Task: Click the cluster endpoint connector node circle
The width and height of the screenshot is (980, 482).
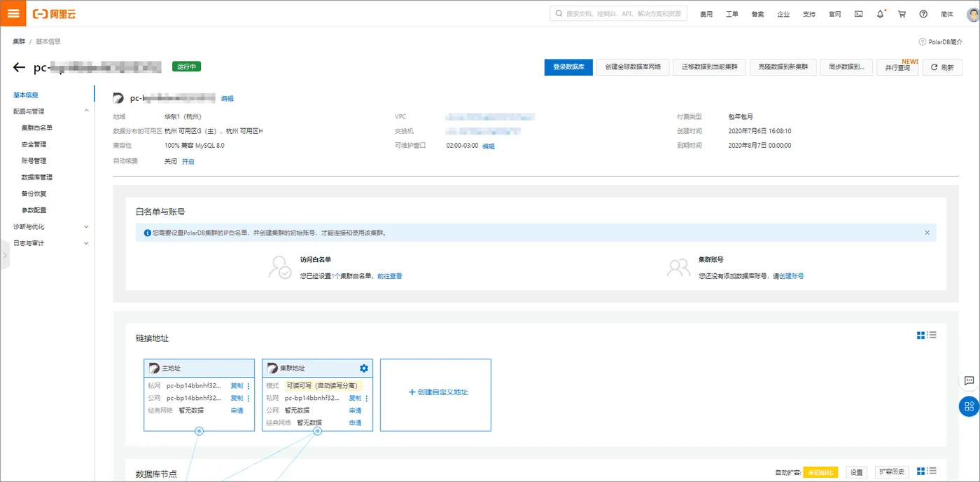Action: click(x=317, y=431)
